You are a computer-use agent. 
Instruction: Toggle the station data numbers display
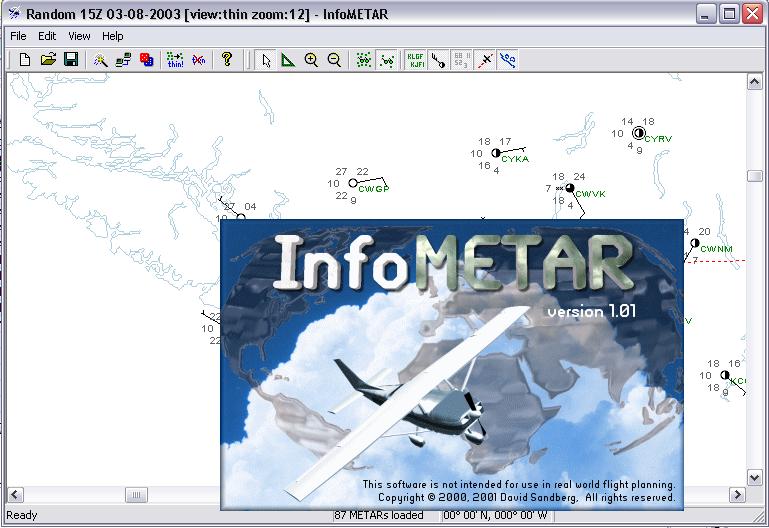click(x=461, y=60)
